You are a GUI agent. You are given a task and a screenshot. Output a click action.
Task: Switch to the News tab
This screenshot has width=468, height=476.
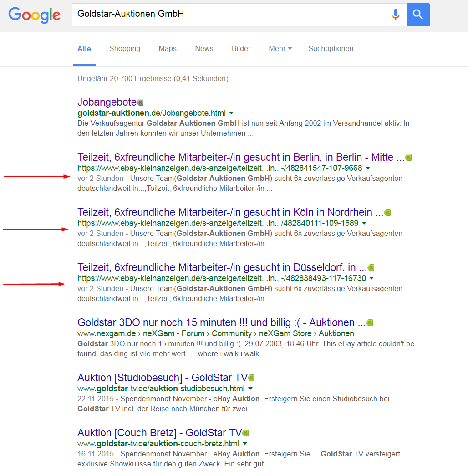tap(204, 49)
